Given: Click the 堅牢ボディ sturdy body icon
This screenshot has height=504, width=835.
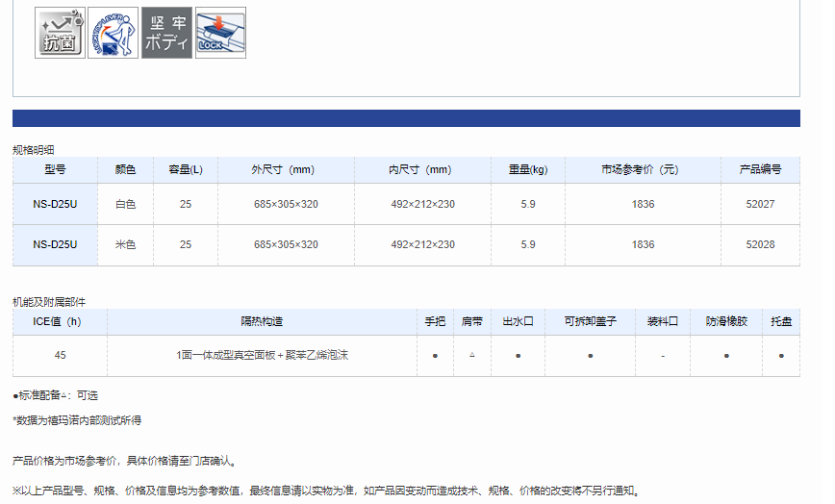Looking at the screenshot, I should [166, 33].
